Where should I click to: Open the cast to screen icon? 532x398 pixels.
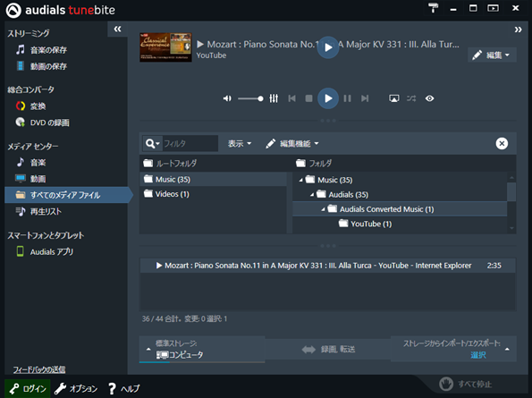[x=394, y=98]
